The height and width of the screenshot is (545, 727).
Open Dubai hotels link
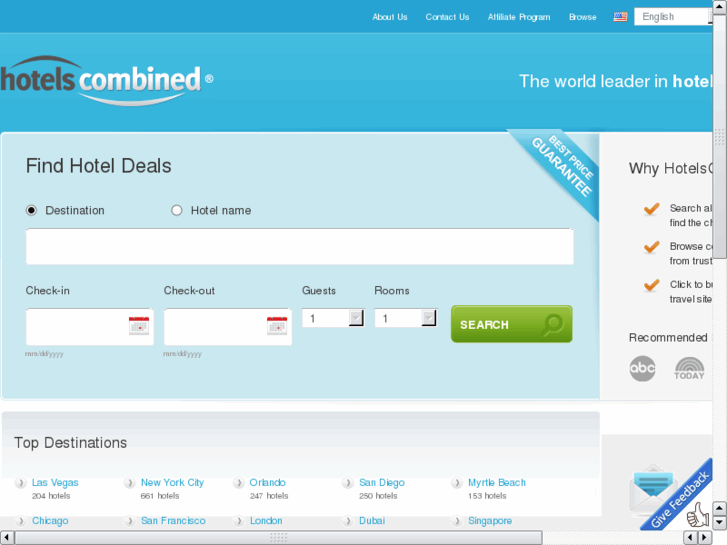point(372,520)
